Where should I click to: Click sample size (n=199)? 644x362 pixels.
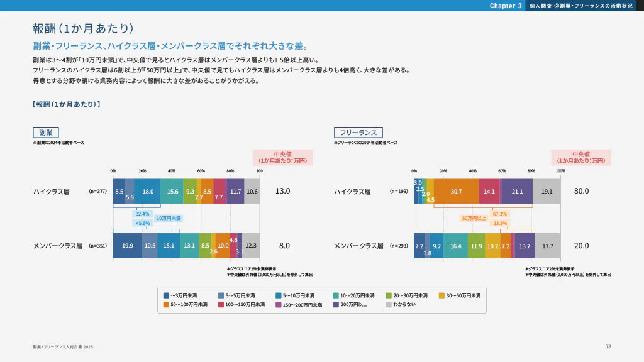399,191
